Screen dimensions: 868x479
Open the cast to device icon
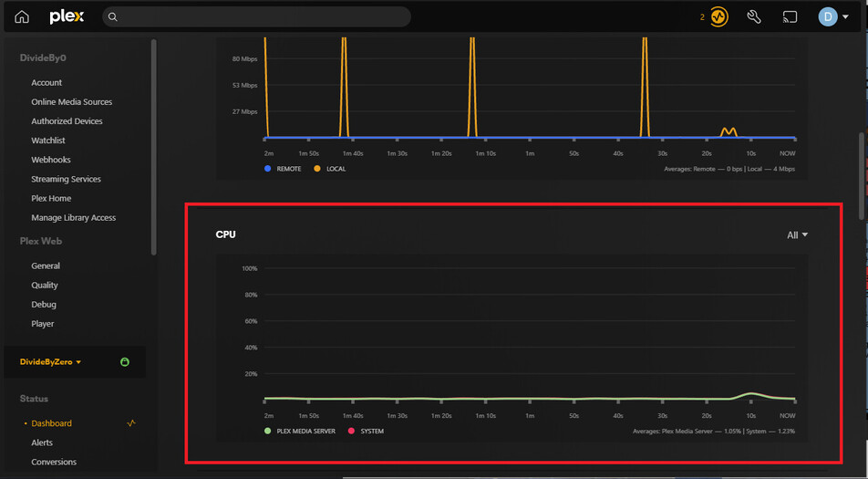point(790,17)
